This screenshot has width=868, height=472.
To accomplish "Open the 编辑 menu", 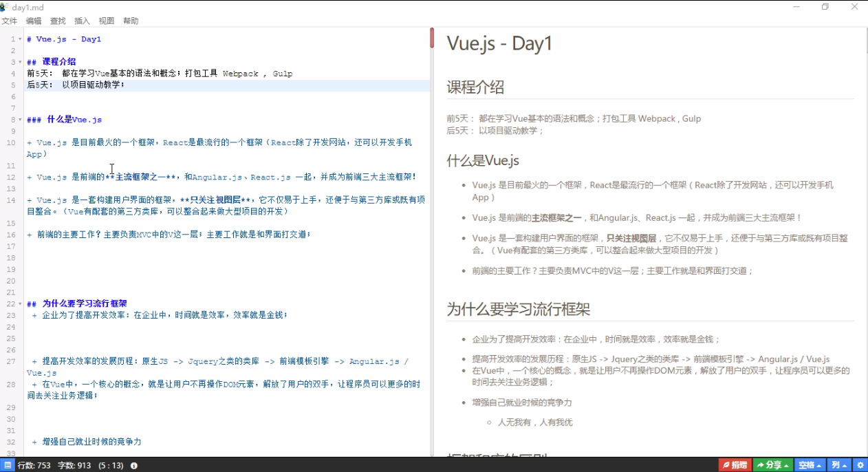I will pyautogui.click(x=34, y=21).
